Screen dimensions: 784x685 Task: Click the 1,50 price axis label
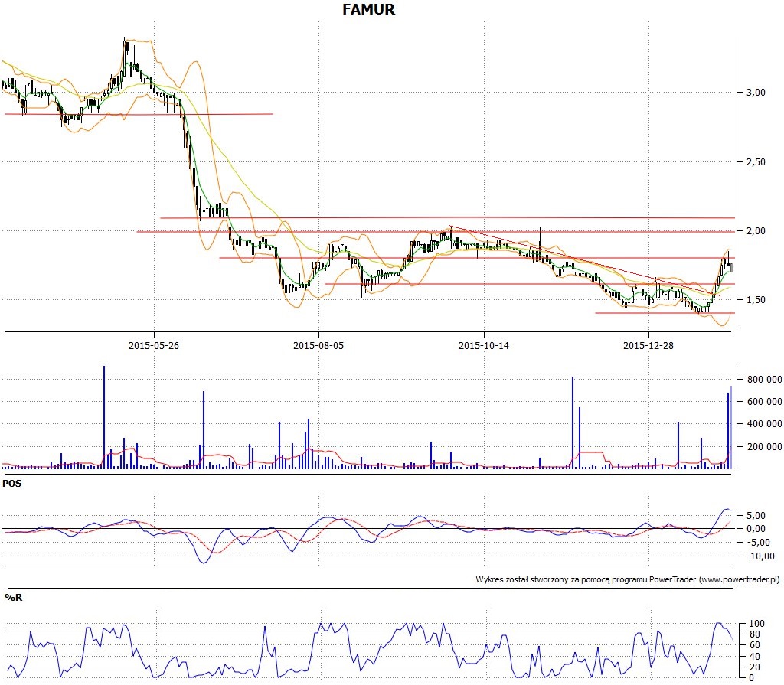756,299
